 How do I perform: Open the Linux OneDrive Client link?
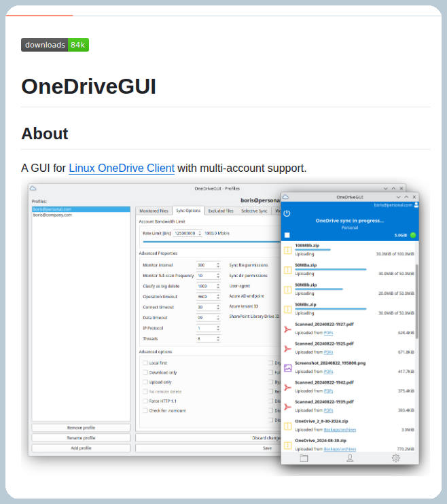tap(122, 168)
